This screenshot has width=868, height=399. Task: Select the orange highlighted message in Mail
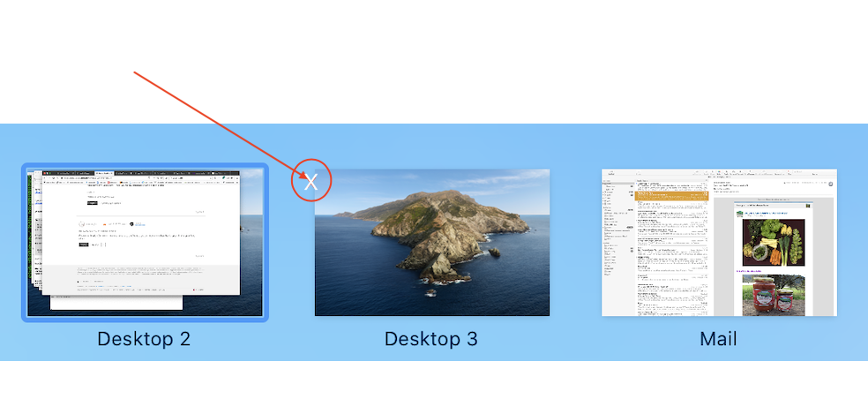click(672, 196)
